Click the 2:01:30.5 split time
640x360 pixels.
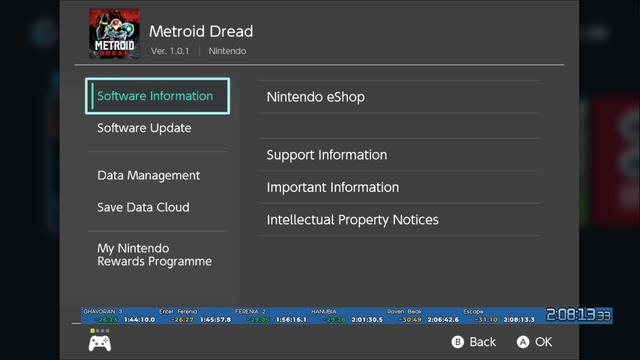(x=367, y=320)
